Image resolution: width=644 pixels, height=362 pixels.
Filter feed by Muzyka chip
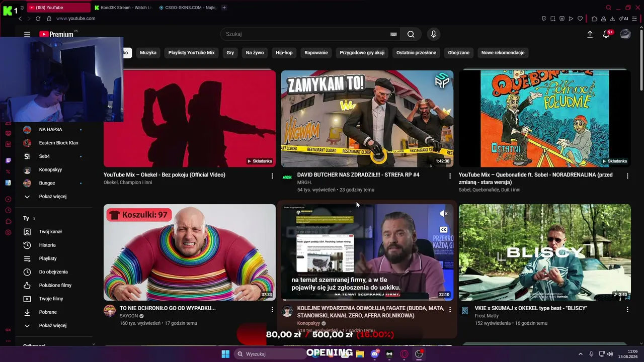(x=148, y=53)
